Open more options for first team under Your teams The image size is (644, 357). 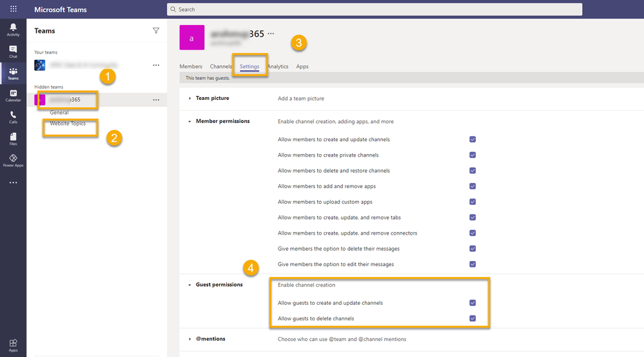[x=156, y=65]
